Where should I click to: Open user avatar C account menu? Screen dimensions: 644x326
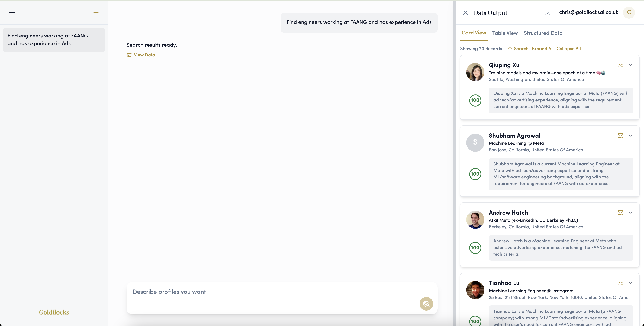629,12
